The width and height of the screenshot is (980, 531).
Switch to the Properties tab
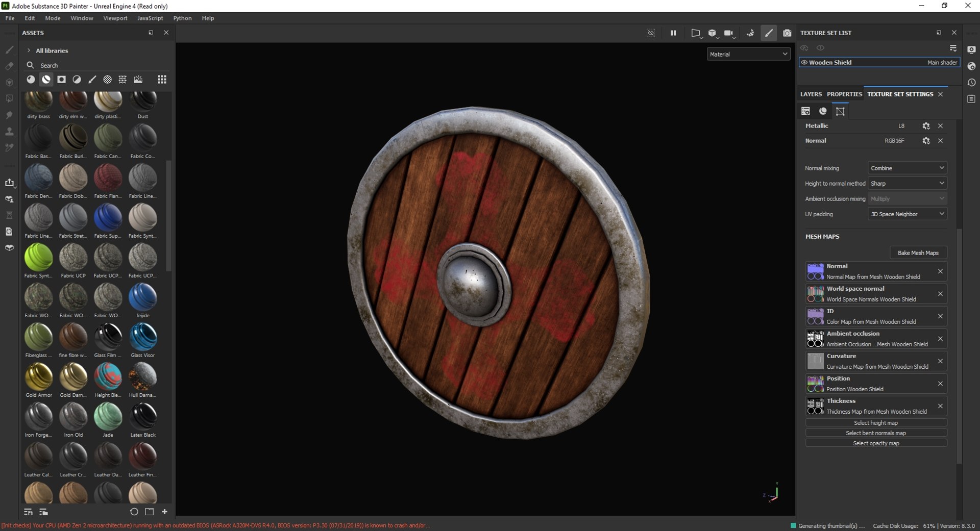[844, 94]
